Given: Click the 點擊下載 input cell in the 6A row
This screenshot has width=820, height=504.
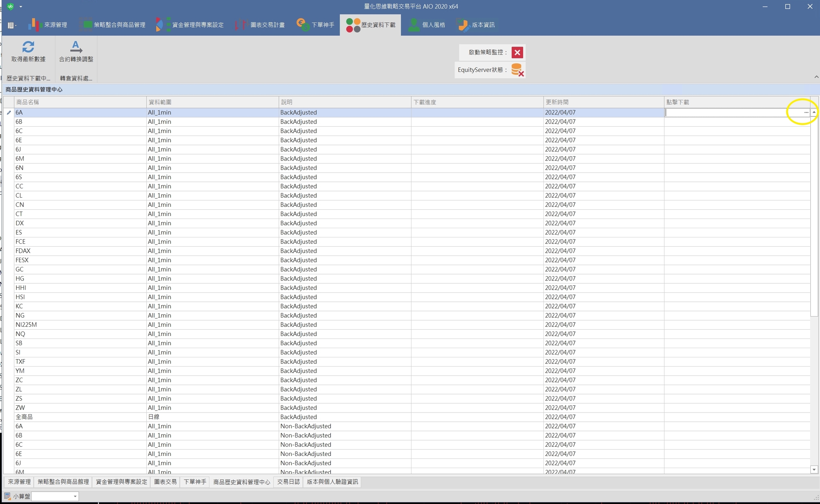Looking at the screenshot, I should pyautogui.click(x=726, y=112).
